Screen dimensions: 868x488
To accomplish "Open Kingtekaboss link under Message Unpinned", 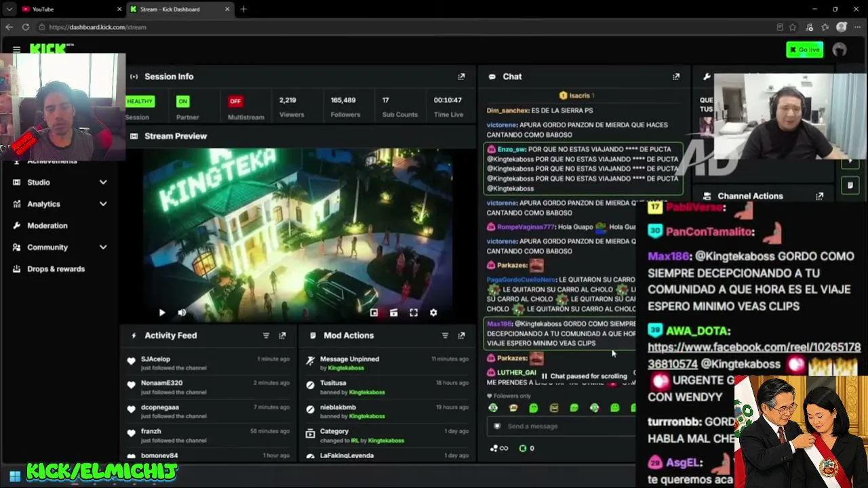I will [346, 368].
